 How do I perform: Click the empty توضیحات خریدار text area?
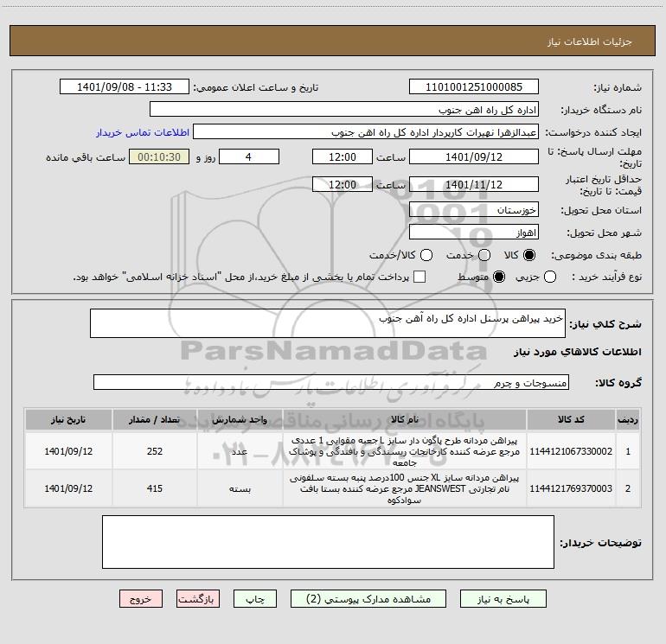[x=328, y=542]
